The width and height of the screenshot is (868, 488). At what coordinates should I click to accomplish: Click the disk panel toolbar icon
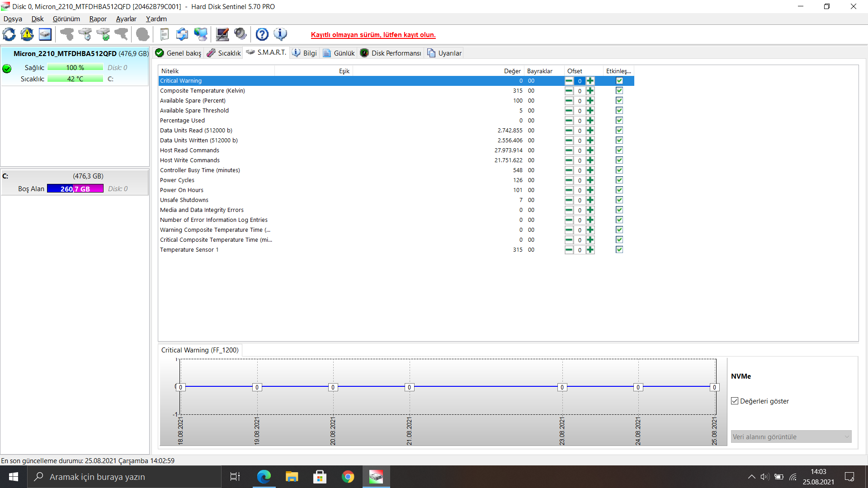[x=45, y=34]
